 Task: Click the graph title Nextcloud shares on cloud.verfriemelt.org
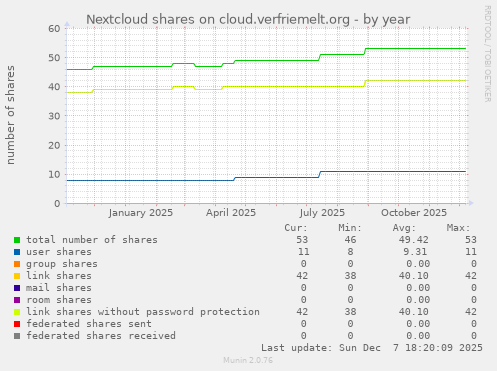click(248, 19)
